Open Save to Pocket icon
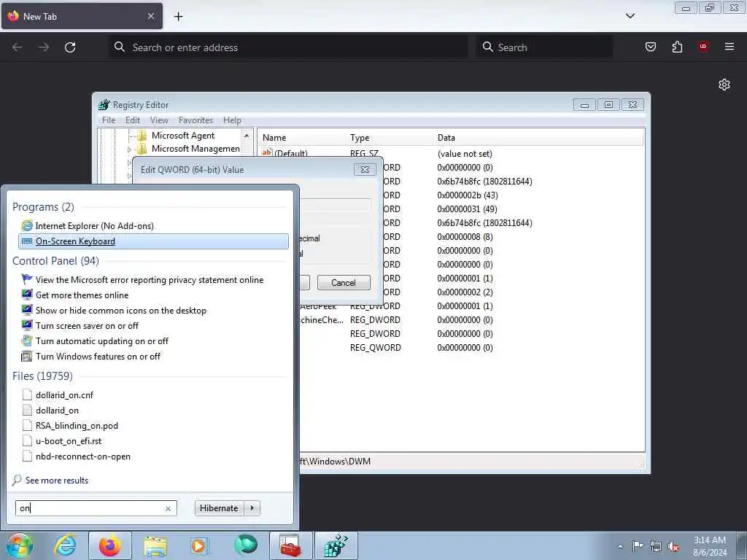Image resolution: width=747 pixels, height=560 pixels. tap(650, 47)
